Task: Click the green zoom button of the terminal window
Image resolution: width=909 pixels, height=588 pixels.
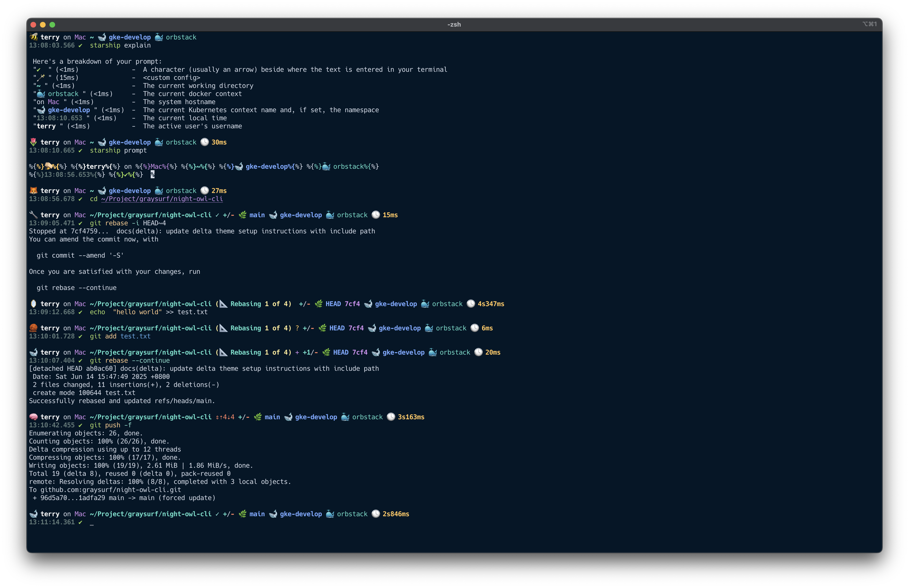Action: pos(52,25)
